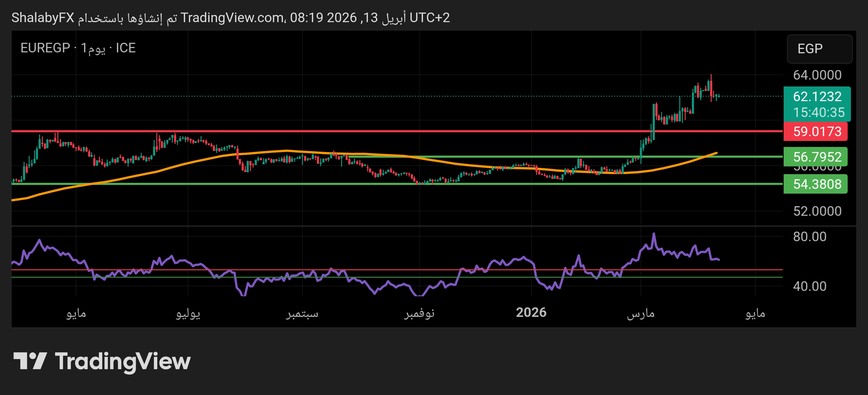This screenshot has width=868, height=395.
Task: Click the 15:40:35 countdown timer
Action: click(818, 112)
